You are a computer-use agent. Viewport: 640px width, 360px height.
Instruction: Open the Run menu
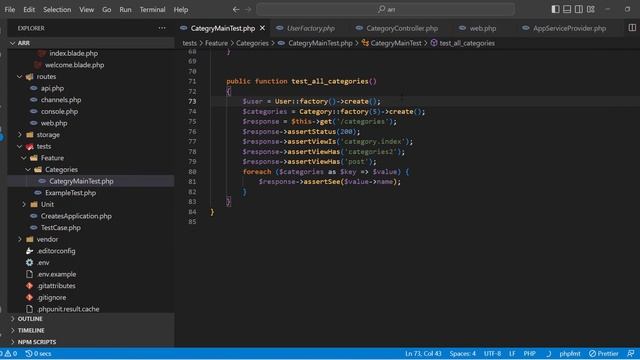(125, 9)
